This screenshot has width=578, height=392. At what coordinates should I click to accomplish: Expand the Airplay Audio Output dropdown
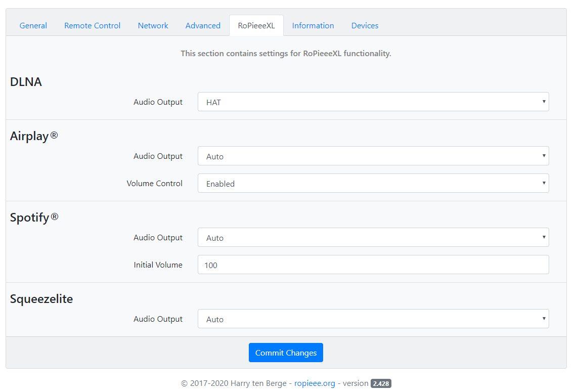click(x=373, y=156)
